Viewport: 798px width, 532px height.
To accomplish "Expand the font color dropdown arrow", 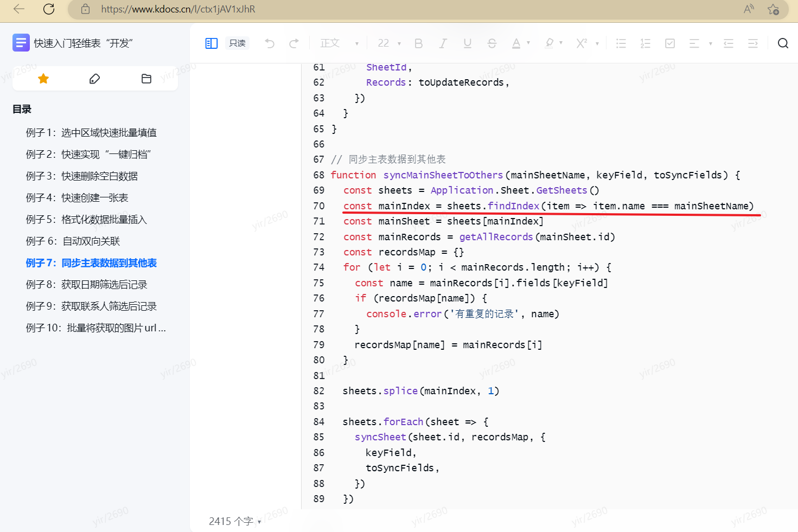I will coord(528,43).
